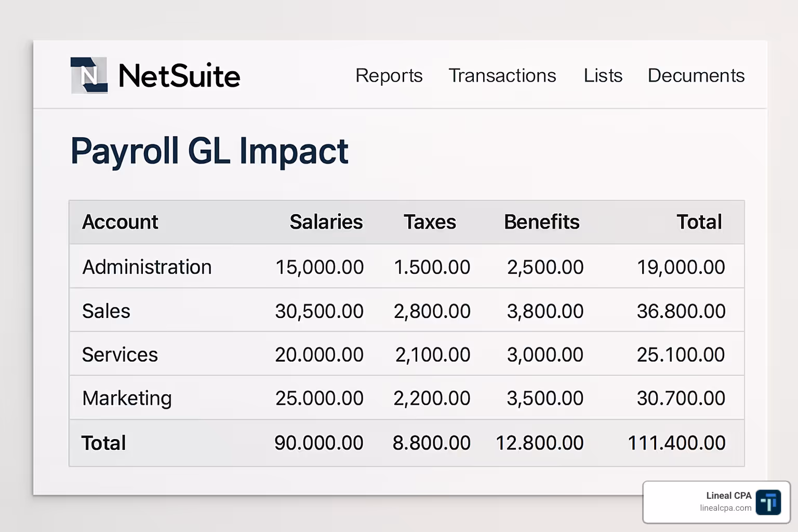798x532 pixels.
Task: Select the Services account row
Action: pyautogui.click(x=119, y=355)
